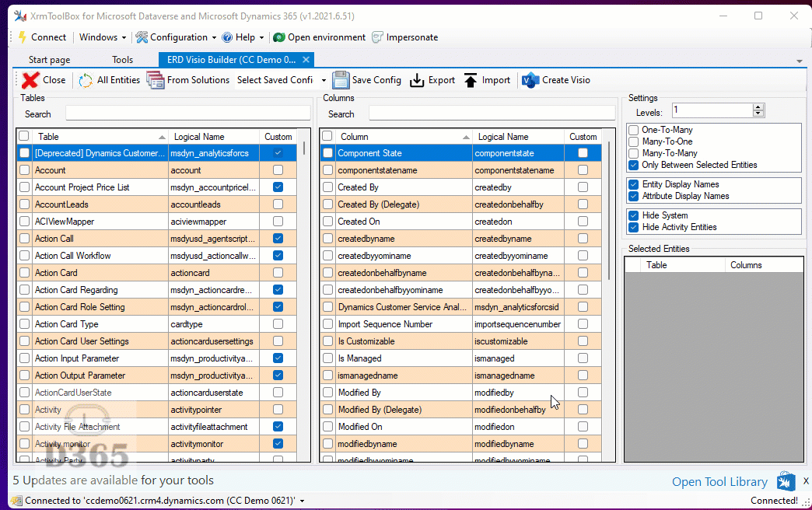
Task: Open Tool Library link
Action: tap(719, 482)
